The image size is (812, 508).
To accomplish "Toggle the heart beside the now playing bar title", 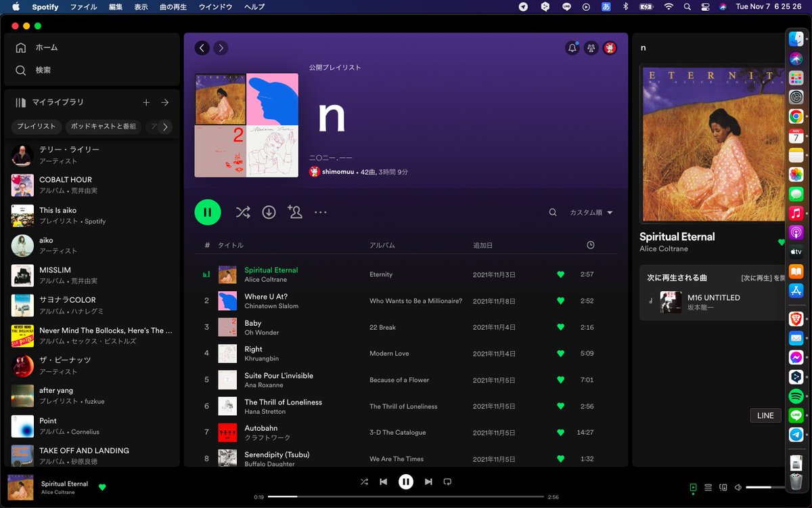I will 102,487.
